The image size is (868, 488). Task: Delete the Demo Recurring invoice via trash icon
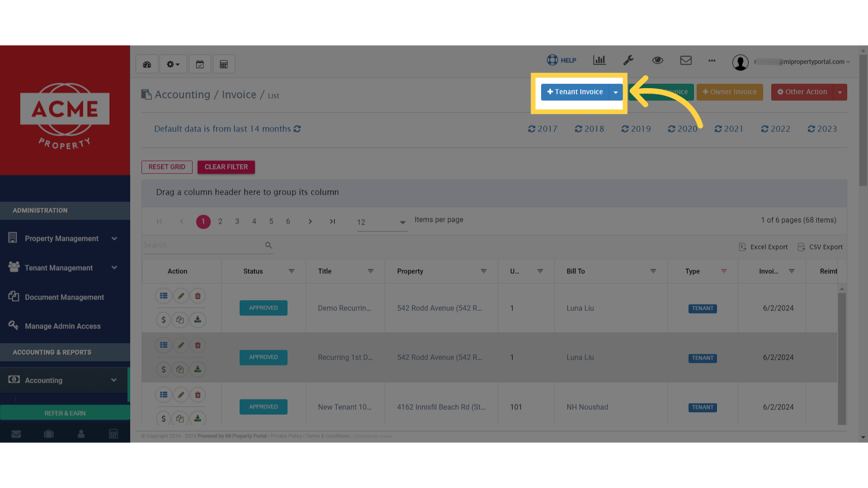click(198, 296)
